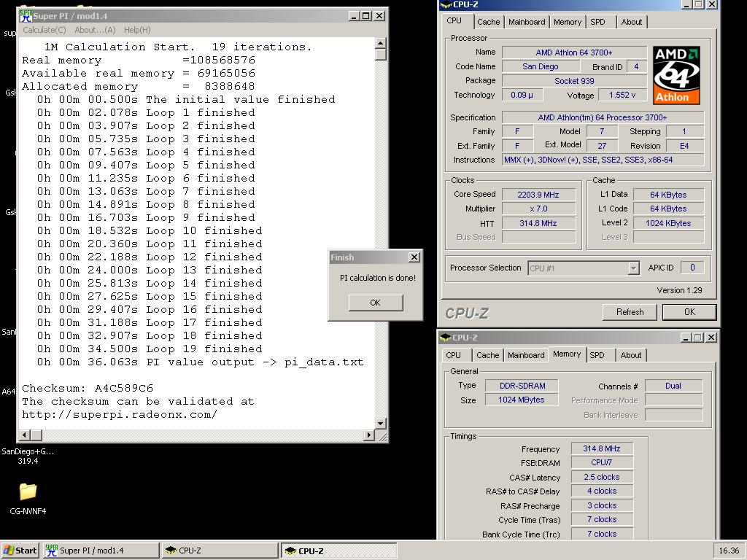747x560 pixels.
Task: Expand the Processor Selection dropdown
Action: [x=633, y=268]
